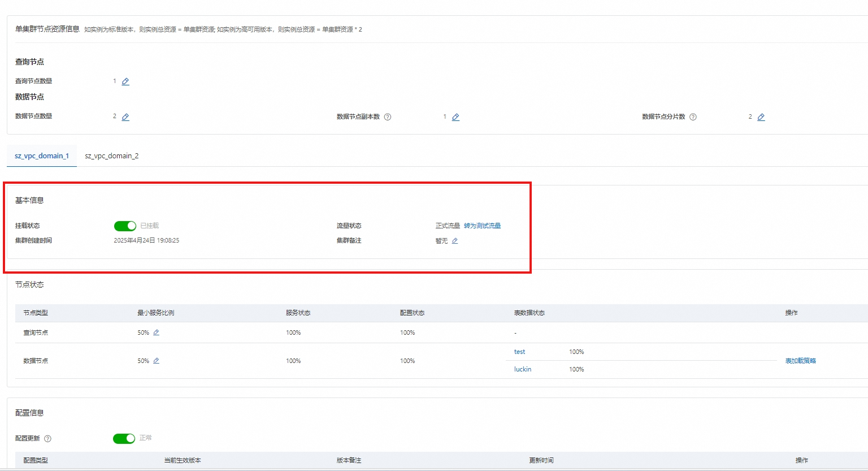This screenshot has height=471, width=868.
Task: Open the 表加载策略 link
Action: point(801,361)
